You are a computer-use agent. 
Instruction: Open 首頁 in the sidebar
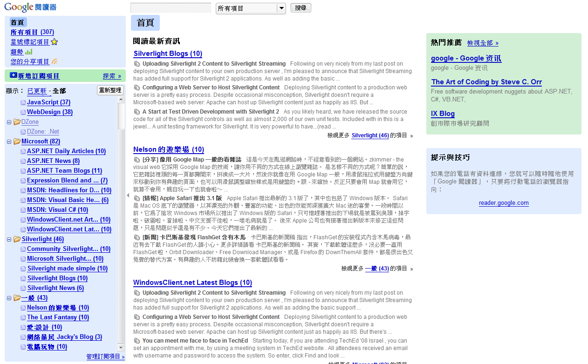click(17, 22)
